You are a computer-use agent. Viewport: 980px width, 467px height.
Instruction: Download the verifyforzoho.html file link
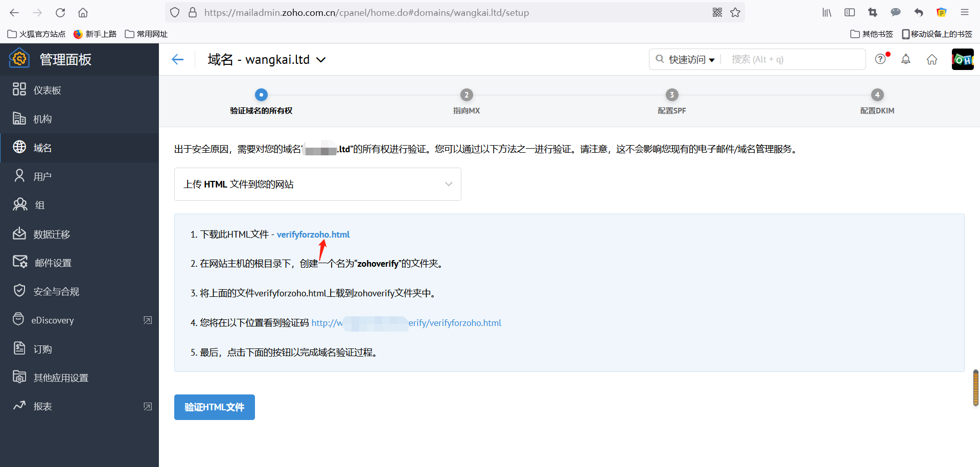[313, 235]
